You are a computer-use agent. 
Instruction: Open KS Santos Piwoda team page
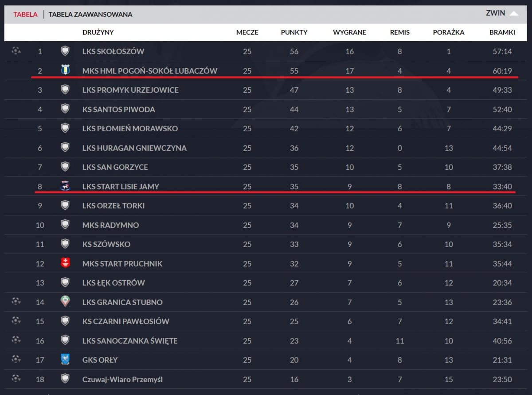[x=118, y=110]
